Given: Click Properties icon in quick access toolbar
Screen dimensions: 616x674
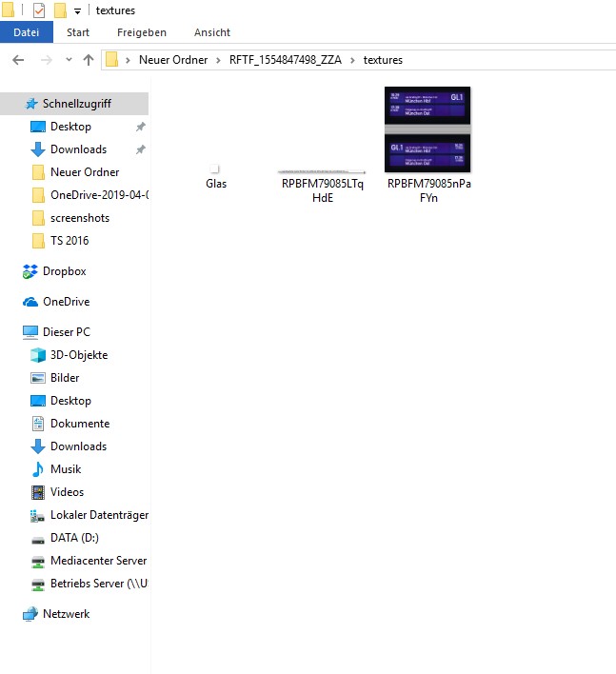Looking at the screenshot, I should (39, 10).
